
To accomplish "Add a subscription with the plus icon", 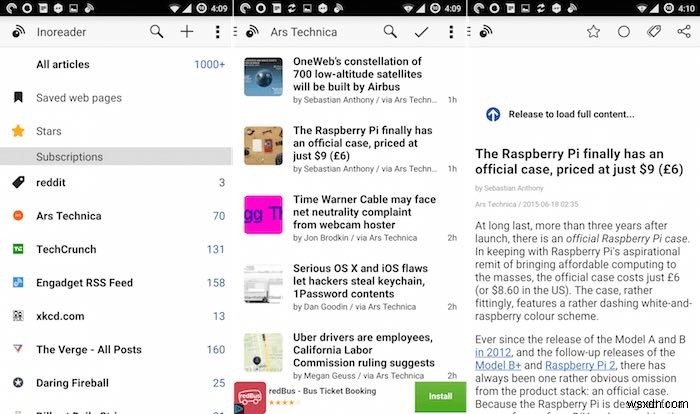I will tap(187, 32).
